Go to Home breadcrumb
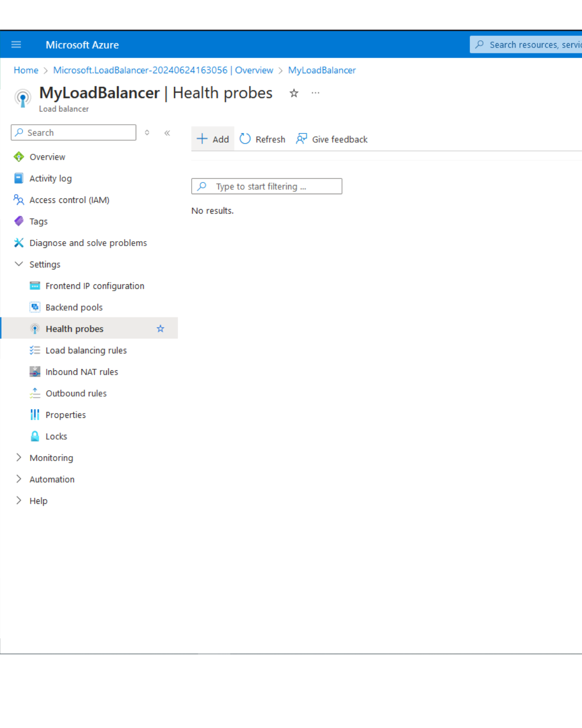The height and width of the screenshot is (728, 582). (x=26, y=70)
